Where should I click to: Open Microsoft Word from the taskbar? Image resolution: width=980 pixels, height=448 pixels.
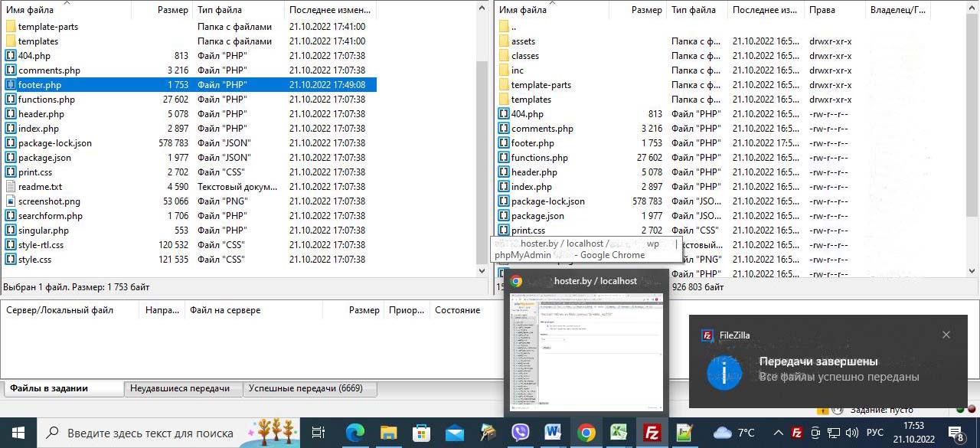553,433
